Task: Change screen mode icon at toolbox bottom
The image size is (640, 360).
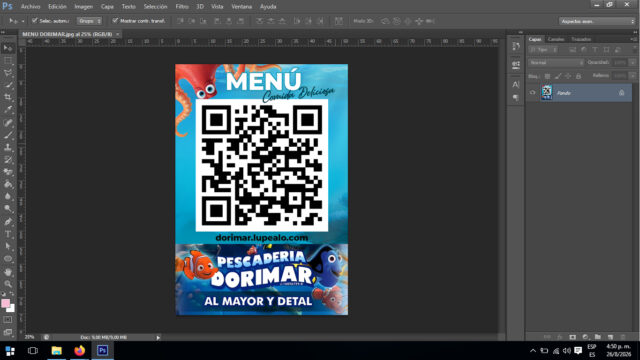Action: (x=8, y=332)
